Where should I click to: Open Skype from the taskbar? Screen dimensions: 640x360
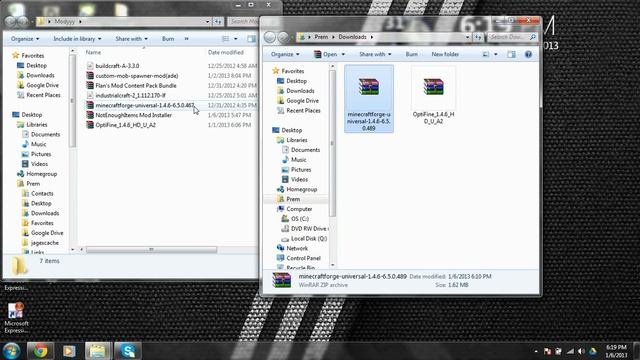click(x=128, y=351)
